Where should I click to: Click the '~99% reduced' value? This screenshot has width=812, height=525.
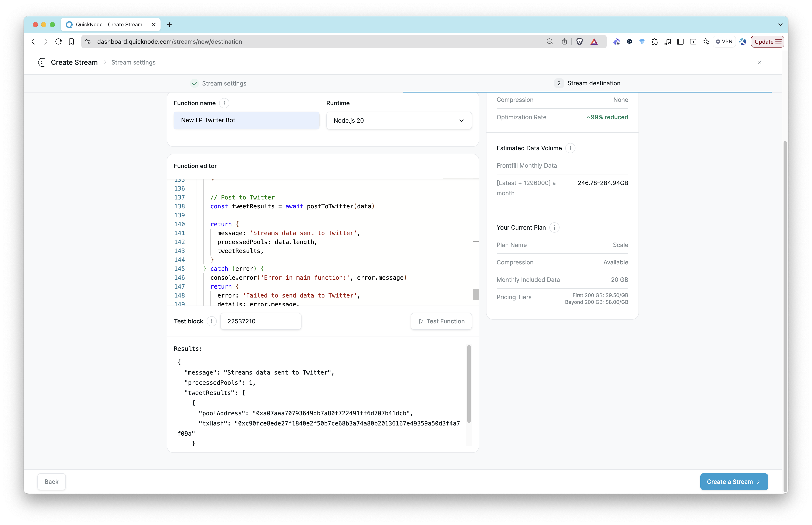pos(607,117)
